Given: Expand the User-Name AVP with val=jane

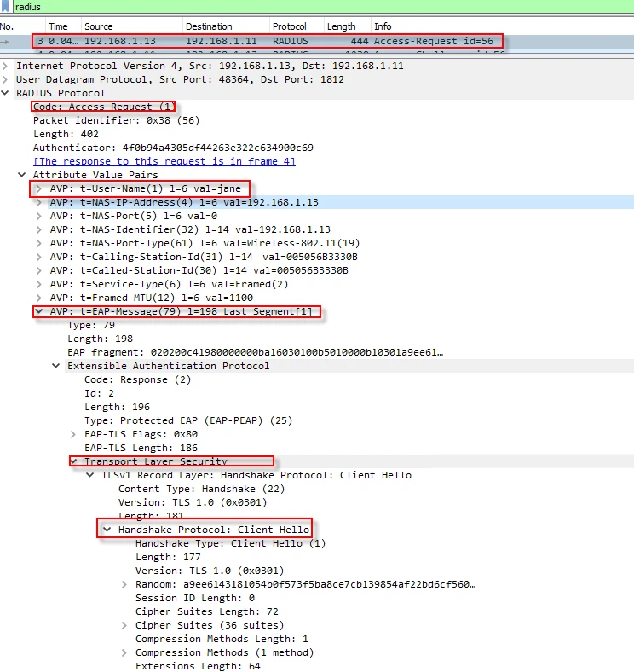Looking at the screenshot, I should 39,188.
